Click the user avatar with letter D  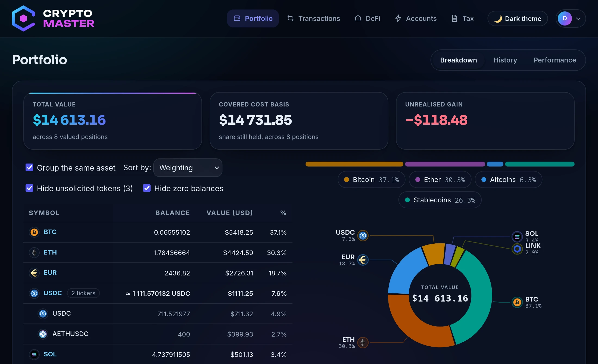click(x=565, y=18)
